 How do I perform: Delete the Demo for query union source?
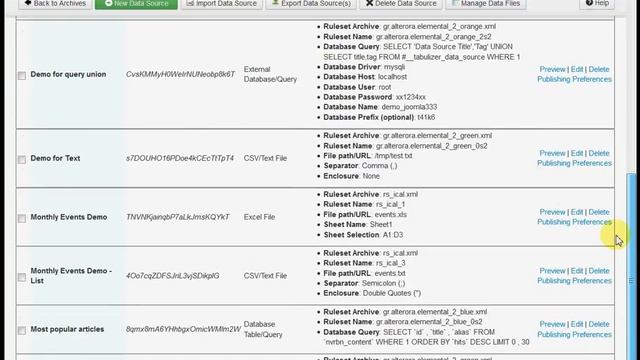pos(599,69)
